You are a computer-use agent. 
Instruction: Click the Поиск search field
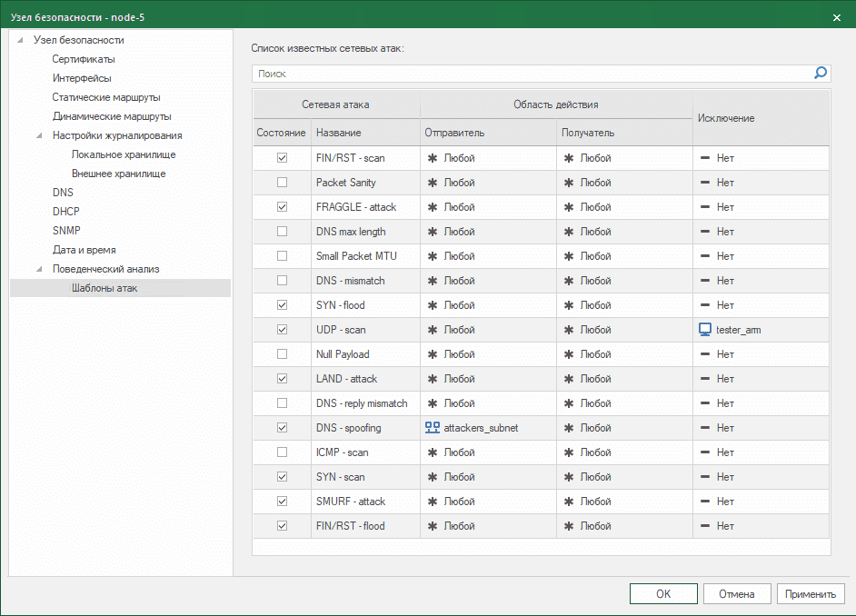pos(527,74)
